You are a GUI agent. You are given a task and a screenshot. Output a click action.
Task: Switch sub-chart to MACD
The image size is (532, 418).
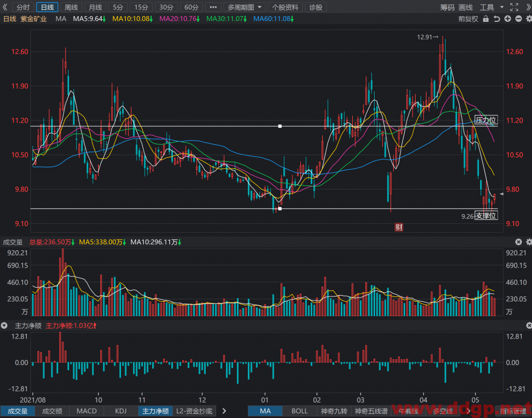click(87, 411)
